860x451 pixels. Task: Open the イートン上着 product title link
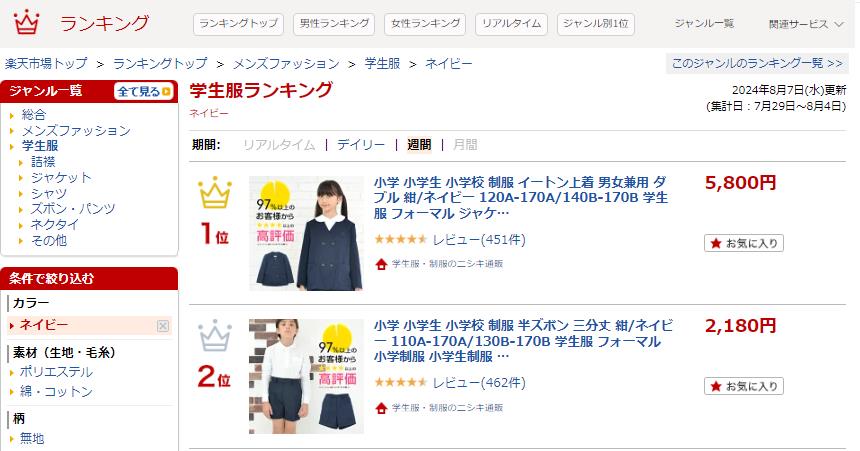520,198
